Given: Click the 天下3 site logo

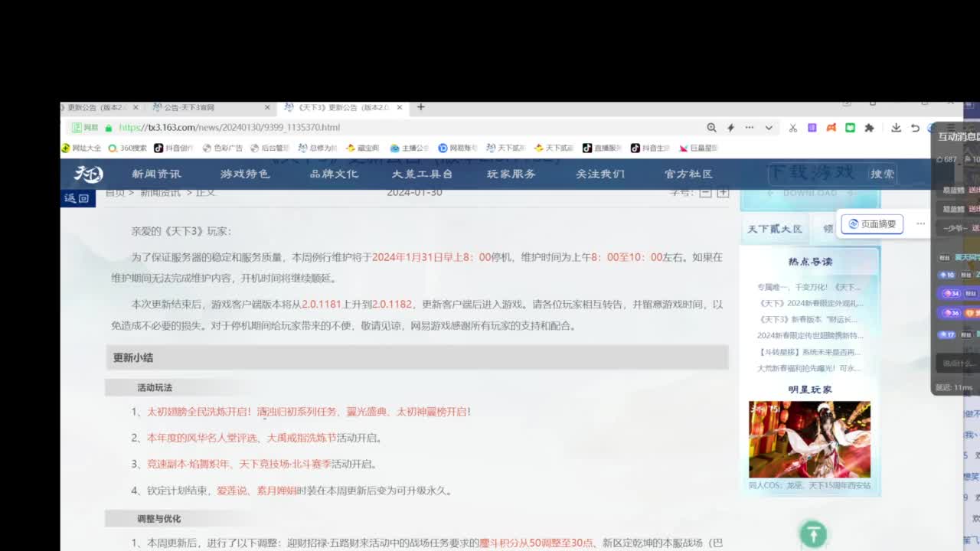Looking at the screenshot, I should (88, 174).
